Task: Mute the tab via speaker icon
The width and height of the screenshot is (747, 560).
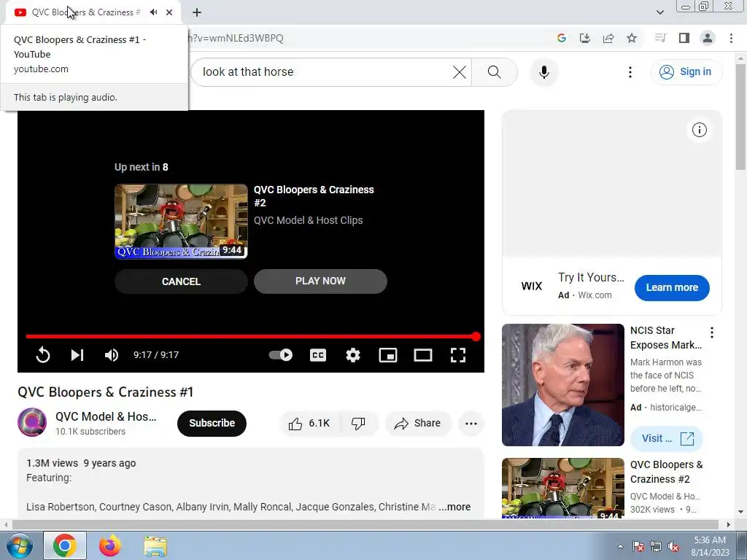Action: 153,12
